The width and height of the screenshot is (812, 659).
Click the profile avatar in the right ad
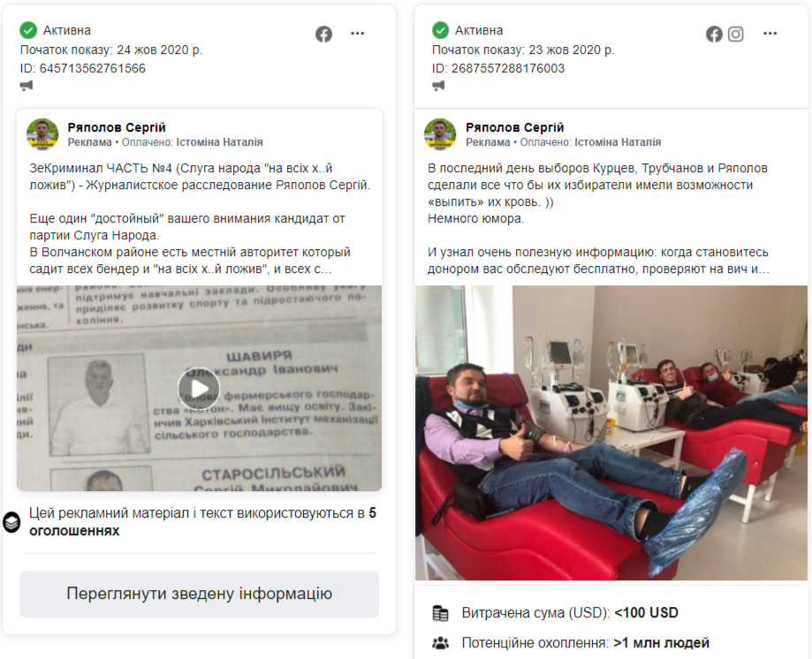(x=440, y=134)
